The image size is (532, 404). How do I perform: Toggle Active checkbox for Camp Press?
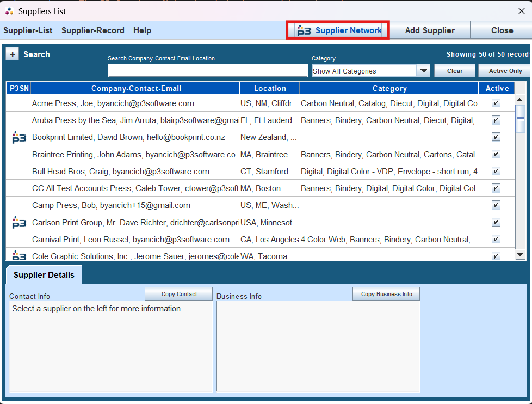tap(496, 205)
